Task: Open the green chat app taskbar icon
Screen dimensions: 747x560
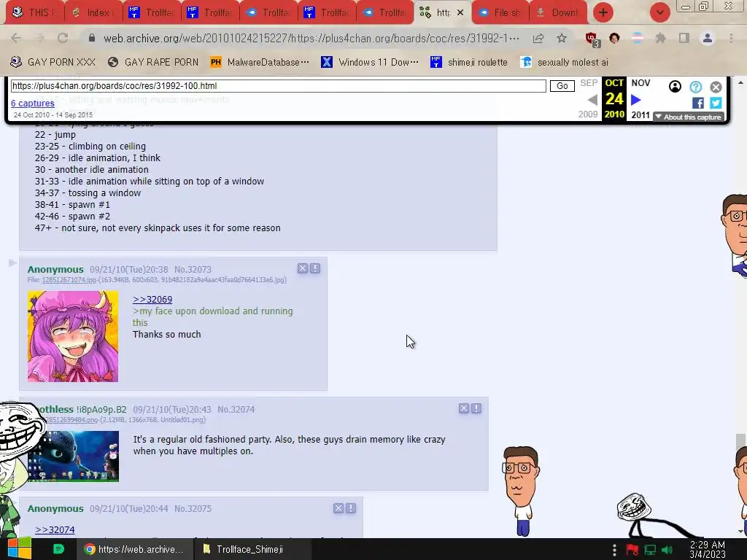Action: [58, 549]
